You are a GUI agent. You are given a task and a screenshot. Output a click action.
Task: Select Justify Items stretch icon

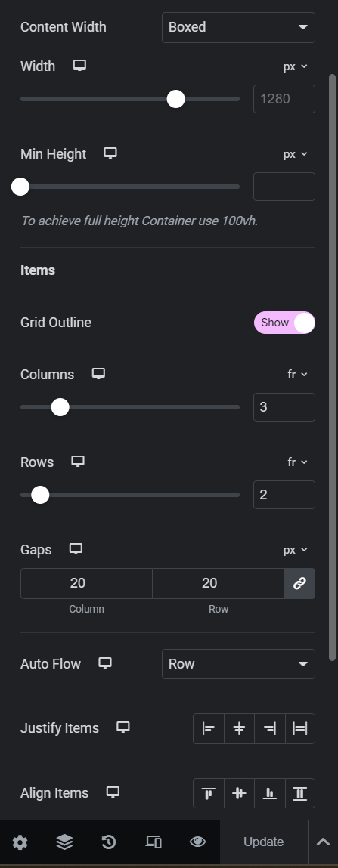pos(299,728)
